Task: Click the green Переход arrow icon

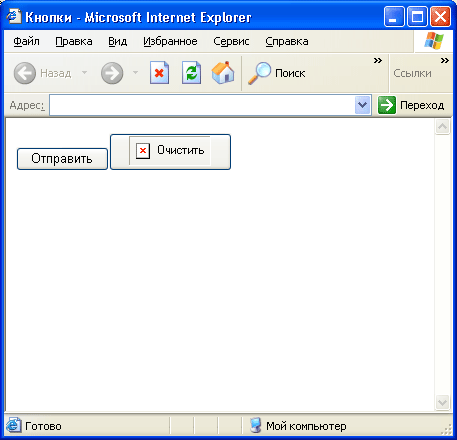Action: coord(387,105)
